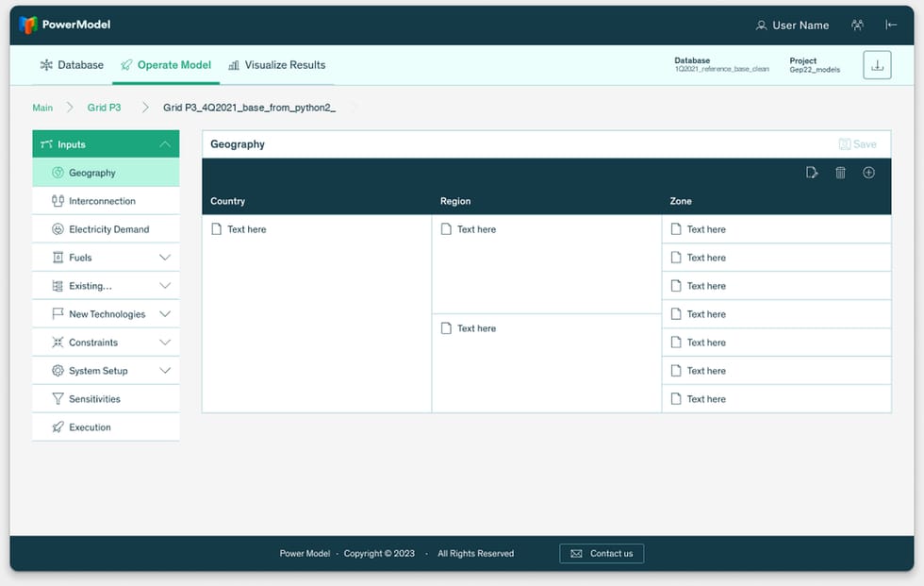Image resolution: width=924 pixels, height=586 pixels.
Task: Click the Geography globe icon in sidebar
Action: [x=58, y=173]
